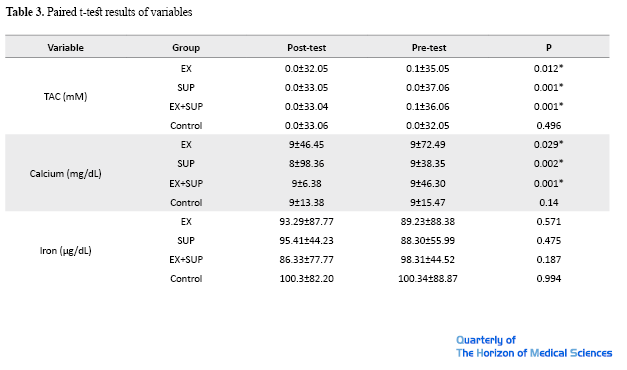Image resolution: width=627 pixels, height=370 pixels.
Task: Click the 9±72.49 pre-test calcium cell
Action: (x=427, y=144)
